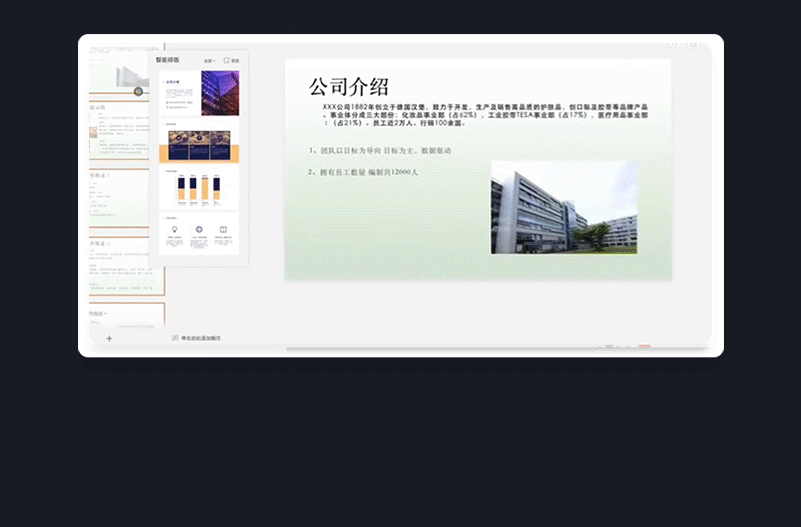Click the paragraph beginning XXX公司1882年
The image size is (801, 527).
(x=485, y=115)
